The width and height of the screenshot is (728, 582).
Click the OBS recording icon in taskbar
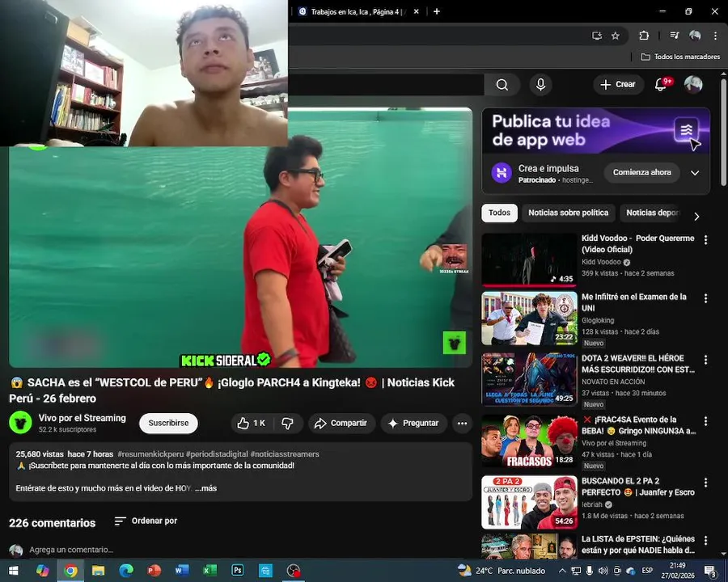(x=294, y=570)
